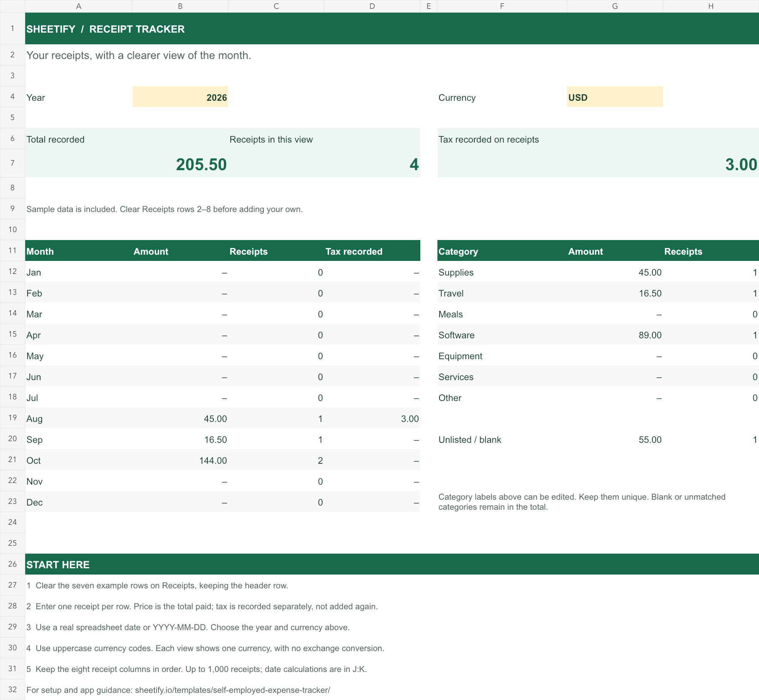Select the Supplies category cell
759x700 pixels.
pyautogui.click(x=502, y=272)
